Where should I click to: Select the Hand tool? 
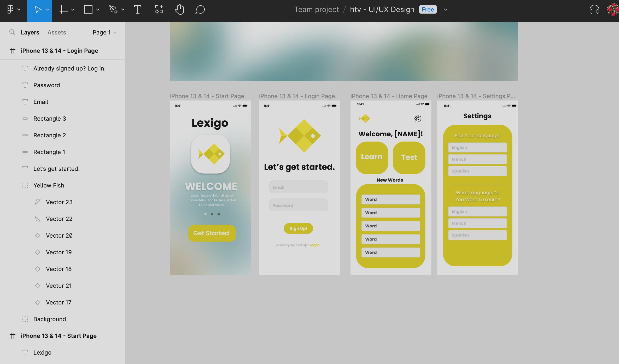pyautogui.click(x=179, y=10)
